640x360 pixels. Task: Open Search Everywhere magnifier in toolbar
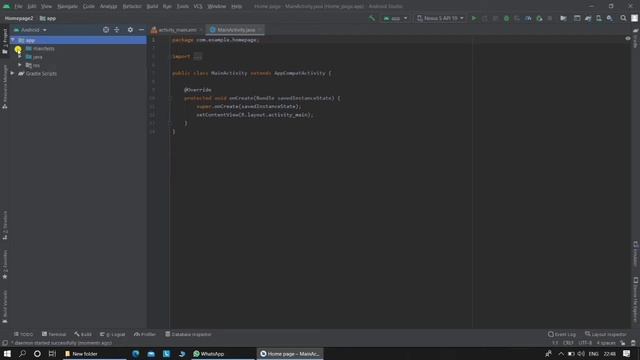coord(623,18)
